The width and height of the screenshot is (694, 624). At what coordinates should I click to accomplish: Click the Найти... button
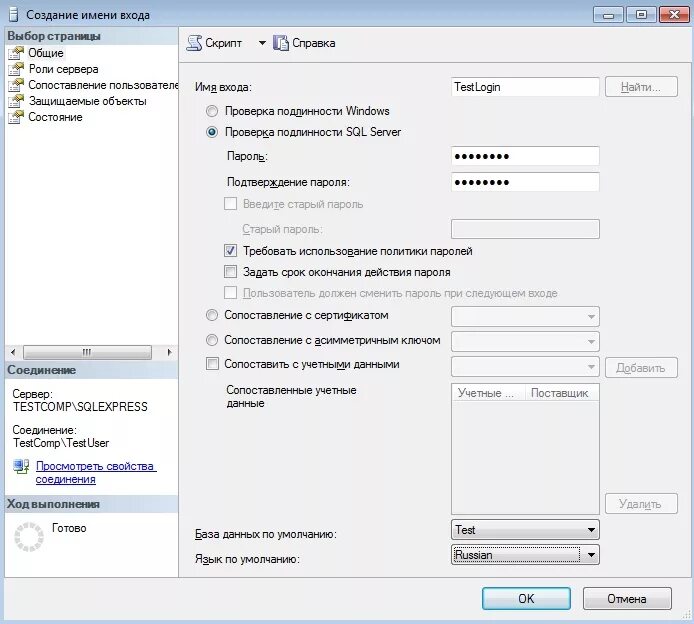(x=641, y=87)
